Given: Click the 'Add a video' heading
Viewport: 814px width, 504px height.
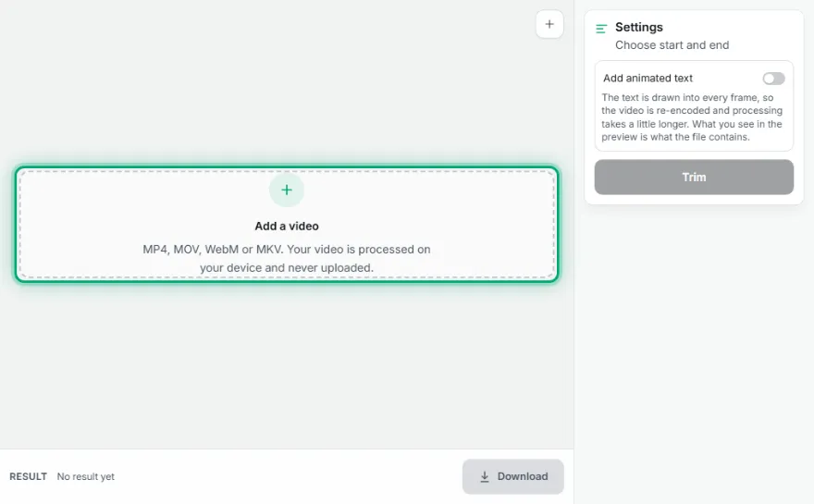Looking at the screenshot, I should click(x=287, y=226).
